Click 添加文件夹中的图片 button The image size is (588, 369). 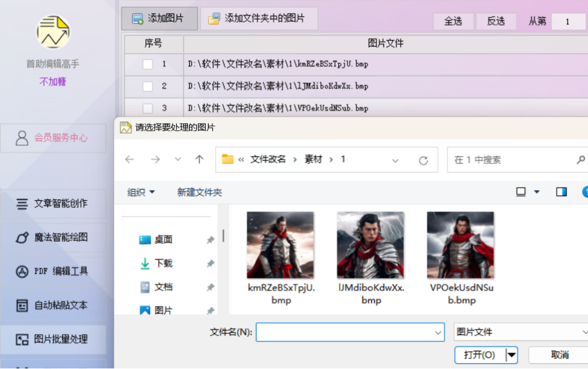coord(259,18)
